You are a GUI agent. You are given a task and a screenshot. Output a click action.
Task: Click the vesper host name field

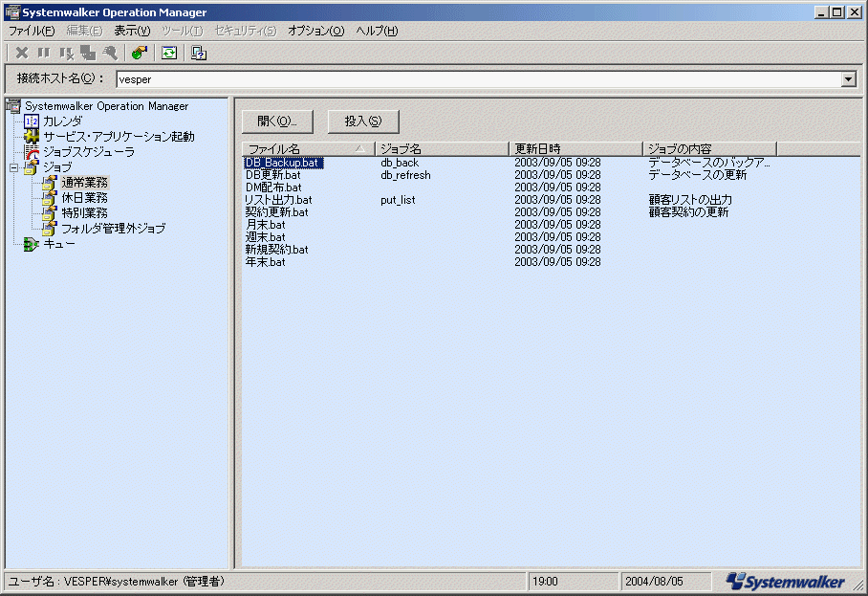pos(479,79)
